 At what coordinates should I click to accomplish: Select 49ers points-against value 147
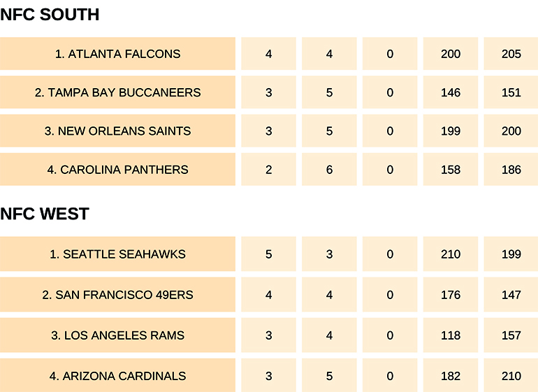pyautogui.click(x=511, y=295)
